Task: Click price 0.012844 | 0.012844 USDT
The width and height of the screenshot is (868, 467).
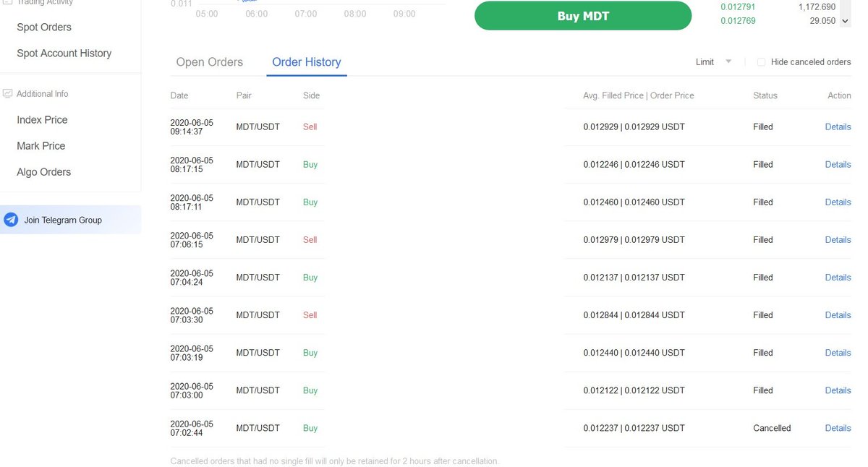Action: [634, 315]
